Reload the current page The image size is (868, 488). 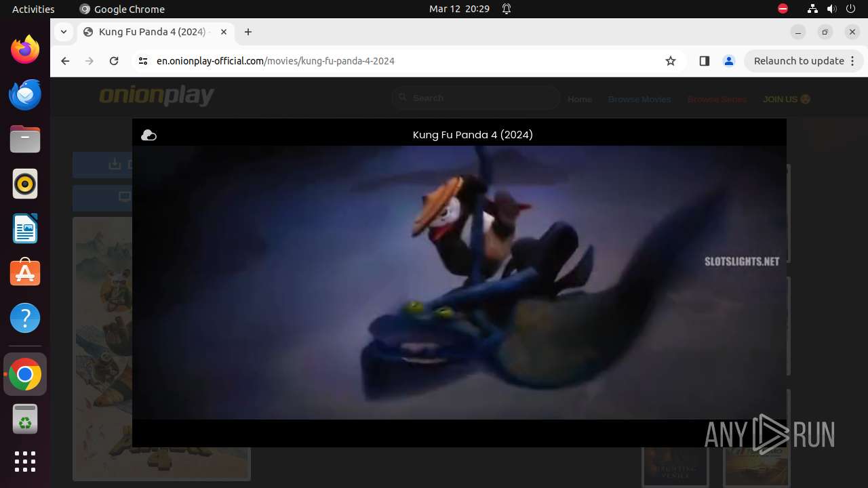pyautogui.click(x=114, y=61)
